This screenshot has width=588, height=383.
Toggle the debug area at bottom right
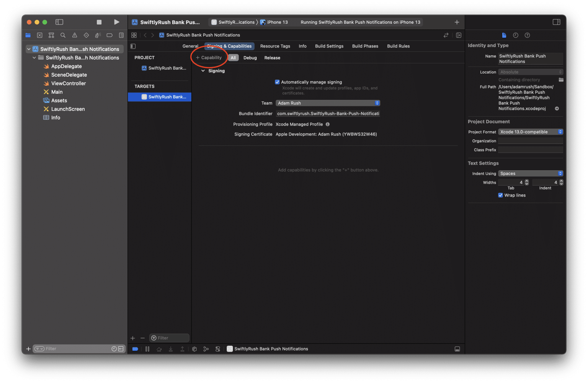457,349
